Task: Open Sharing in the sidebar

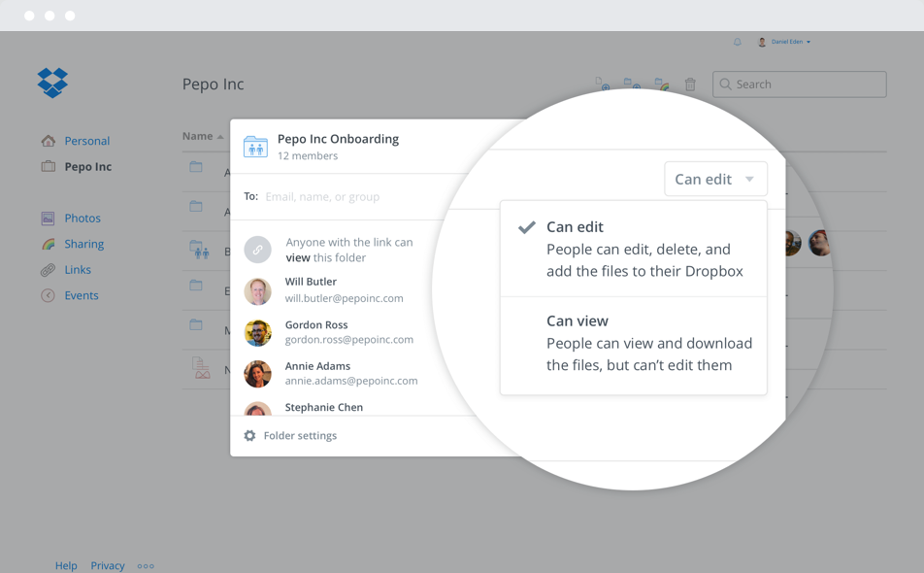Action: click(84, 244)
